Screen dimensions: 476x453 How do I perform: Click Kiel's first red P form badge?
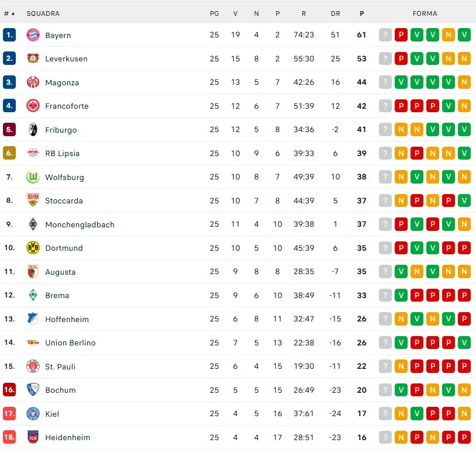pos(433,414)
